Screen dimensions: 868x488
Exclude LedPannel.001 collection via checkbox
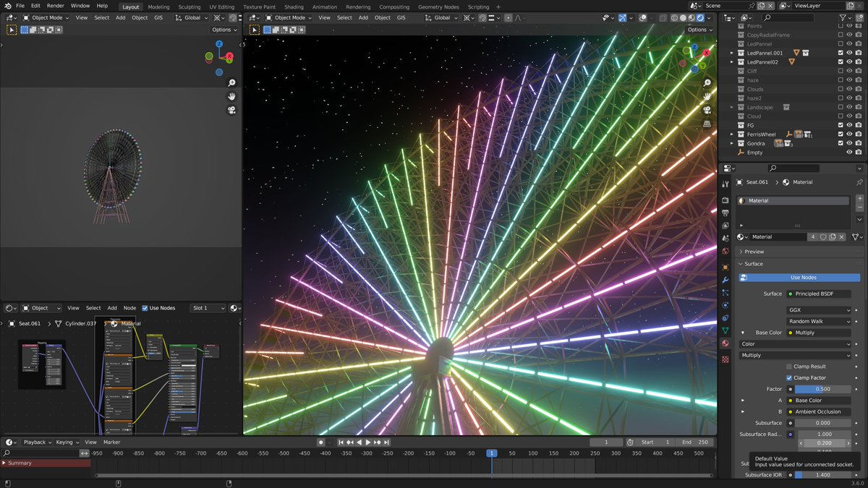point(840,53)
